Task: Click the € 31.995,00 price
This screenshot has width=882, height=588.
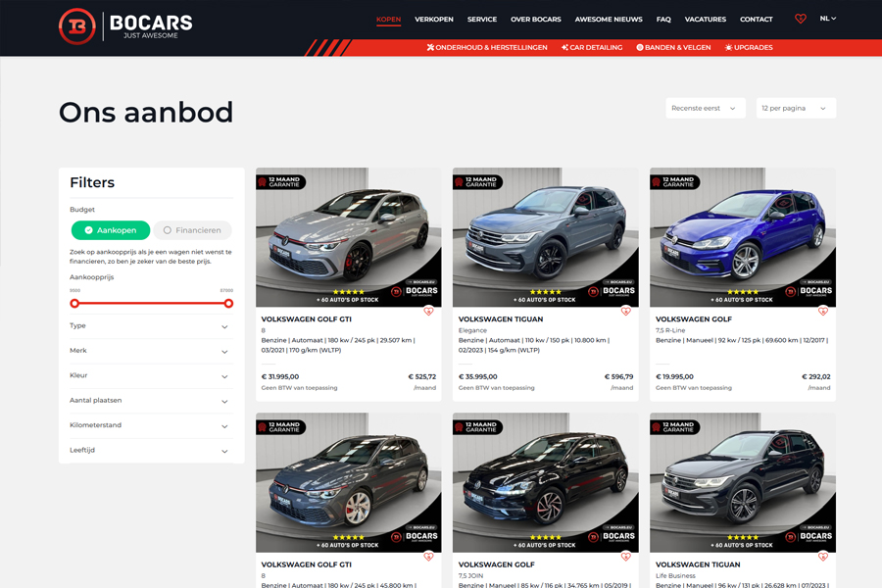Action: (280, 377)
